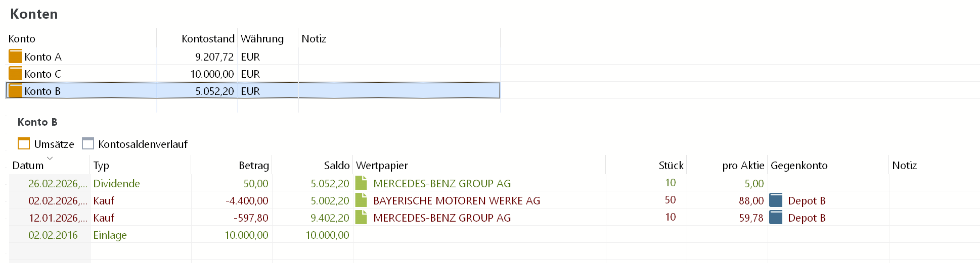Click the Währung column header
The width and height of the screenshot is (980, 263).
pyautogui.click(x=262, y=39)
